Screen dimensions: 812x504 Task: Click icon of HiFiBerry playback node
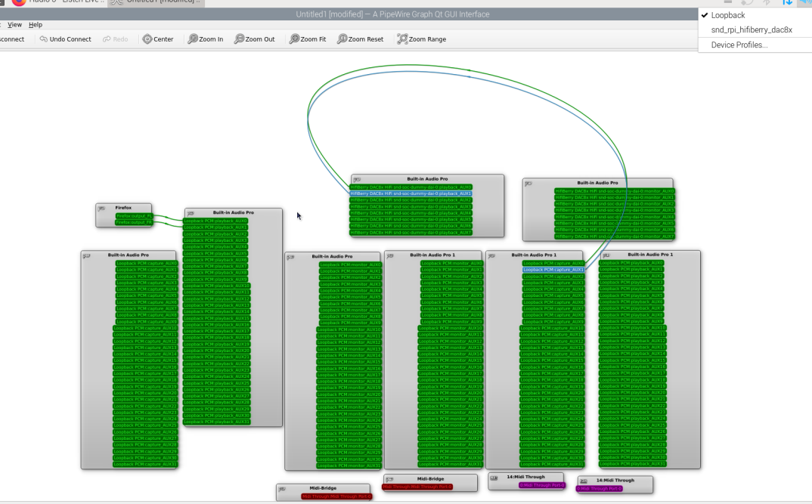(x=357, y=180)
